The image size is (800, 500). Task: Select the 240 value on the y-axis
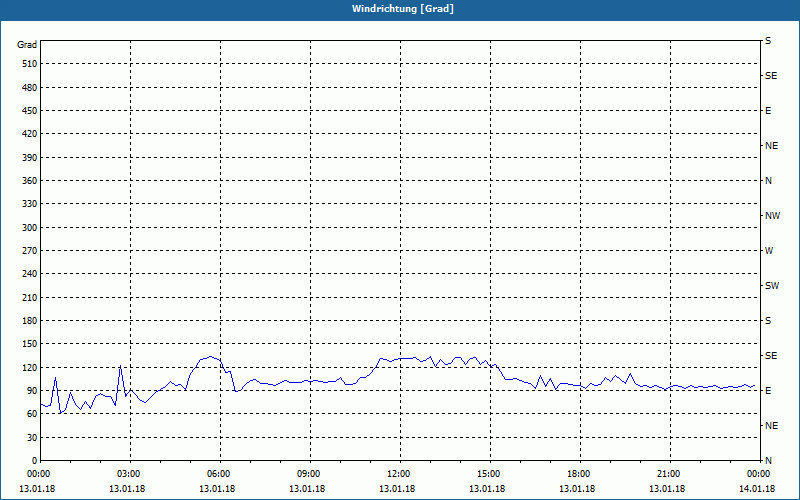pyautogui.click(x=29, y=274)
